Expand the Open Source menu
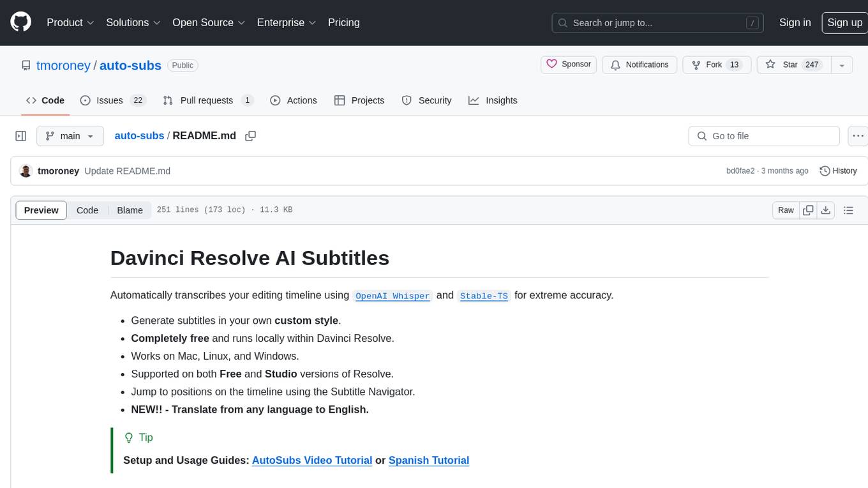This screenshot has height=488, width=868. coord(209,22)
